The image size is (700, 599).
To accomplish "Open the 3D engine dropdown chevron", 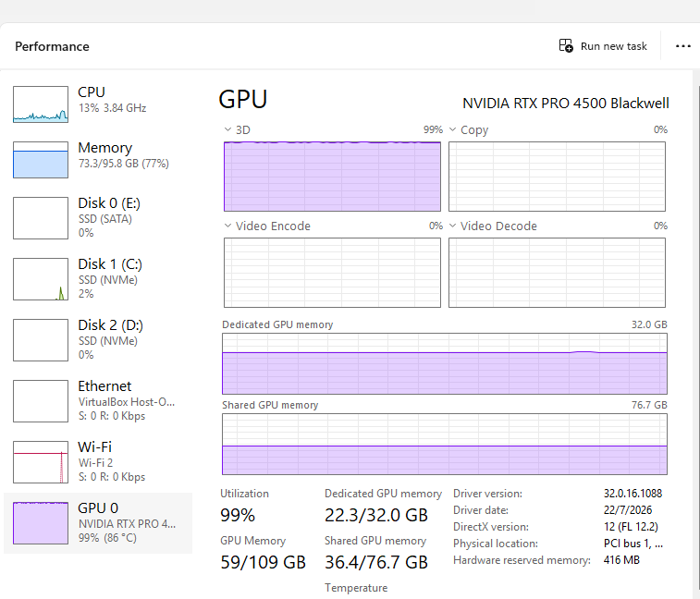I will click(227, 130).
